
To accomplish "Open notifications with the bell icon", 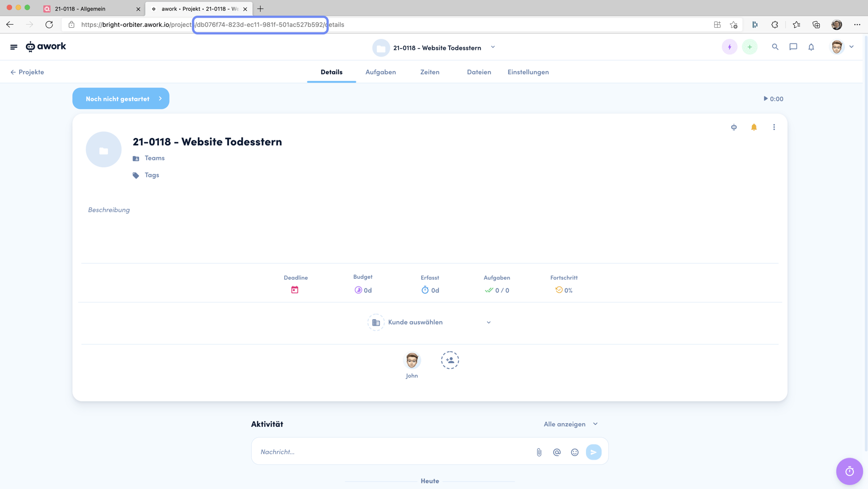I will pos(811,46).
